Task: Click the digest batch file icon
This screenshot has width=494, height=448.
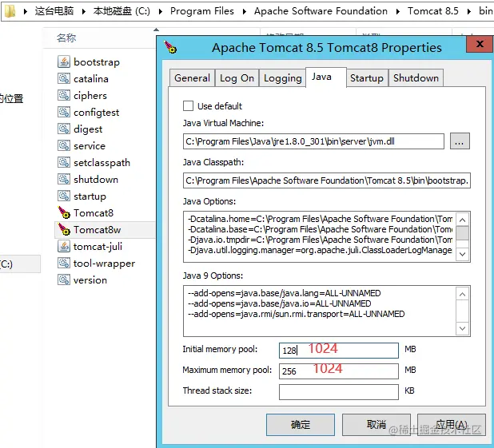Action: tap(64, 129)
